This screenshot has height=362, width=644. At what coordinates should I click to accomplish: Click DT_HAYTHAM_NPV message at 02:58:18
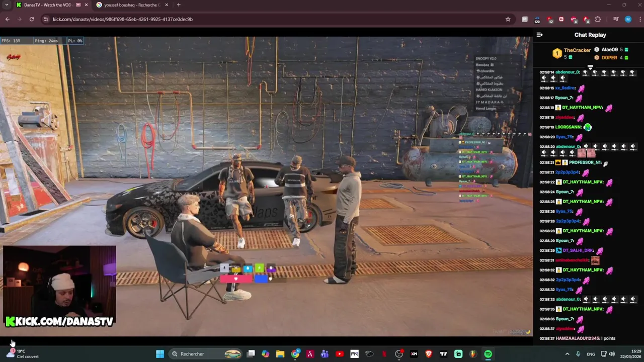(577, 108)
